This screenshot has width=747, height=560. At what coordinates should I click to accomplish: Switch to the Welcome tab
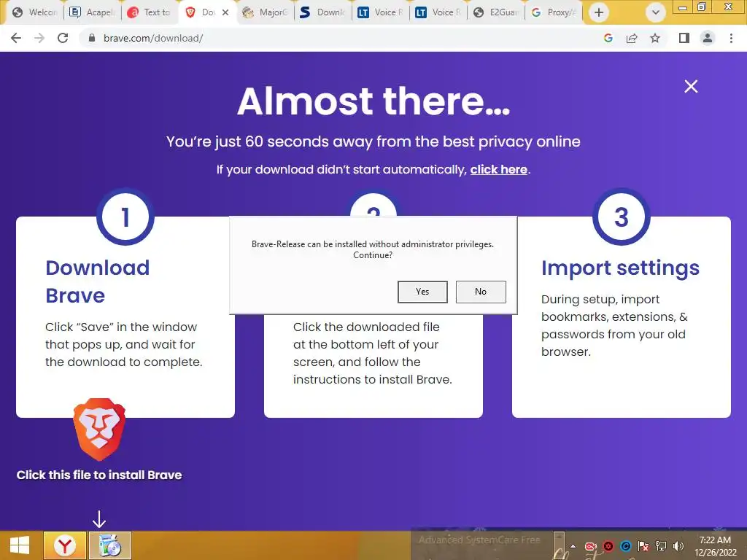pyautogui.click(x=35, y=12)
